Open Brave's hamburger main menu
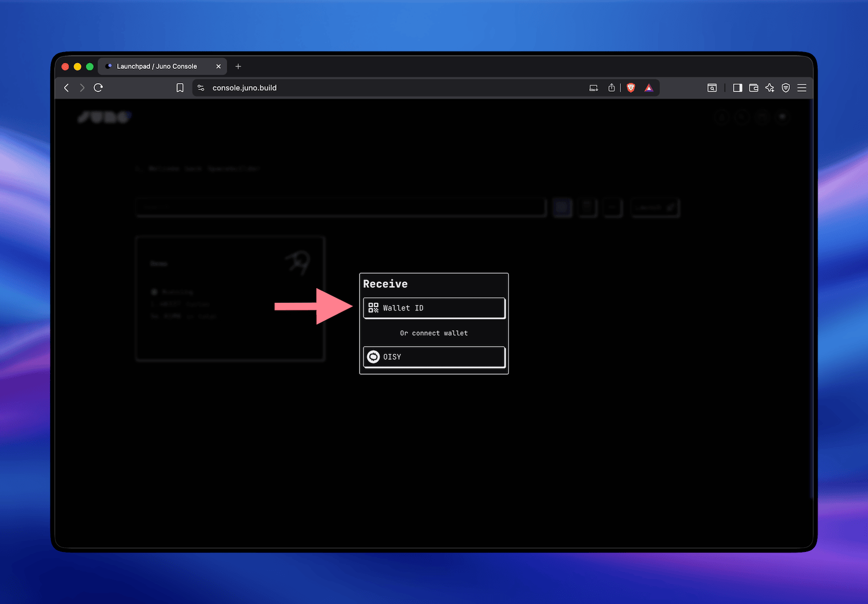 point(802,87)
